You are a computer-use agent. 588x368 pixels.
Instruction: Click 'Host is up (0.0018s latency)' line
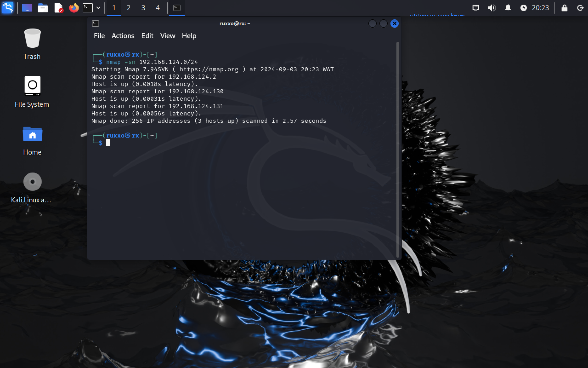pyautogui.click(x=144, y=84)
